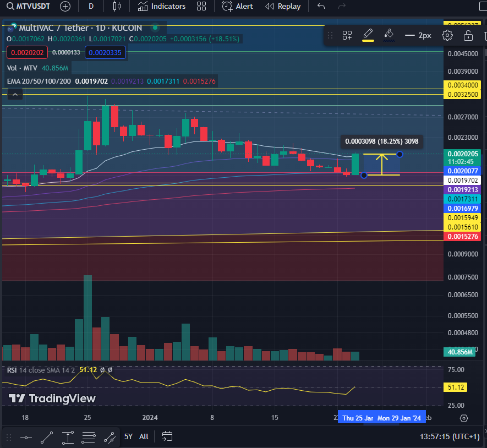Select the channel drawing tool

coord(110,438)
